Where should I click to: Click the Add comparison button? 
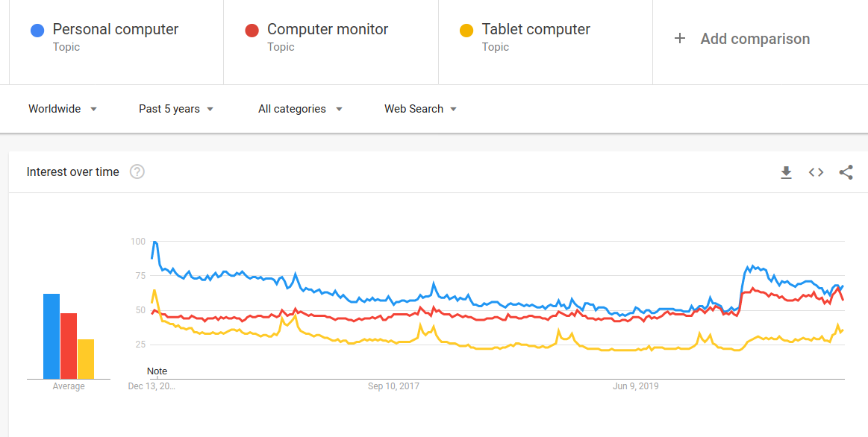pos(755,39)
